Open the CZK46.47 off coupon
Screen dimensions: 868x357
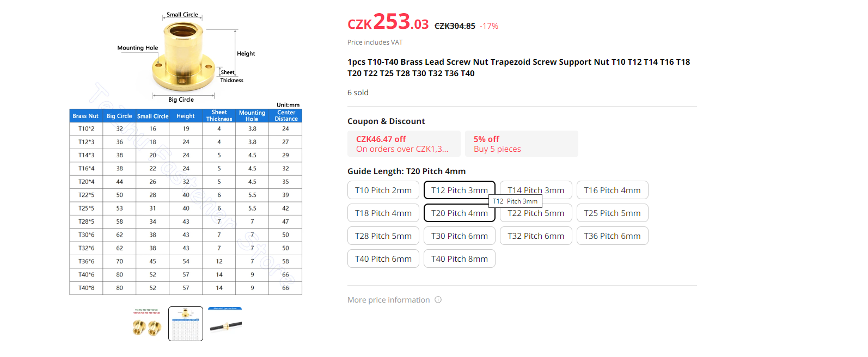click(x=404, y=144)
